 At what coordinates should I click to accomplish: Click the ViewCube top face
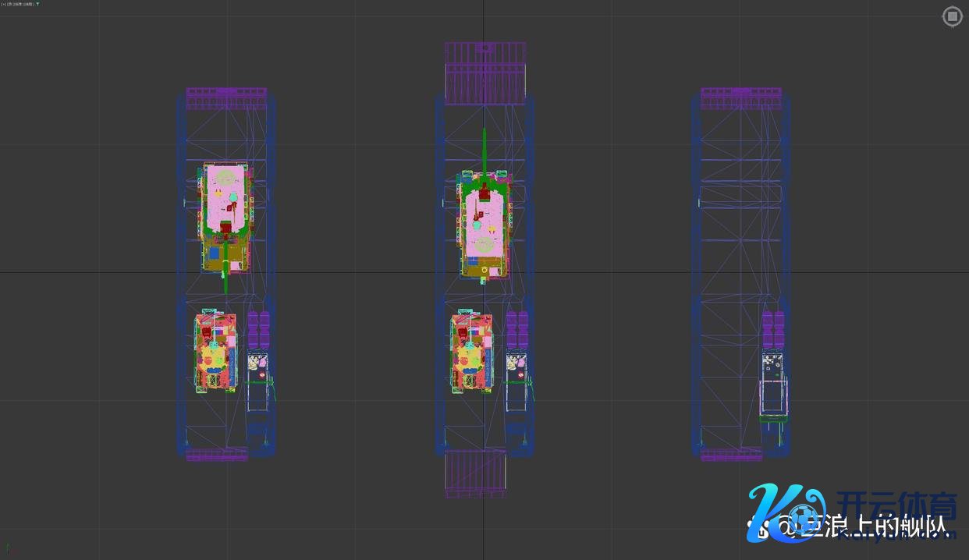coord(952,16)
